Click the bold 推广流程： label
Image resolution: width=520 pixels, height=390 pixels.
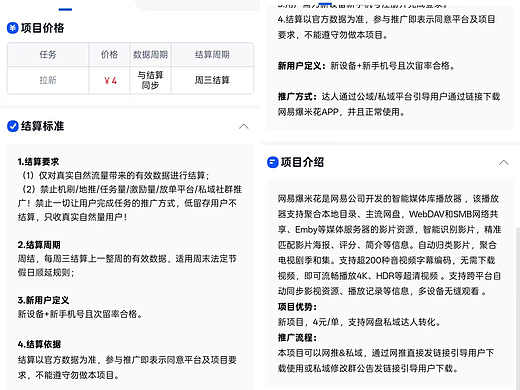297,338
